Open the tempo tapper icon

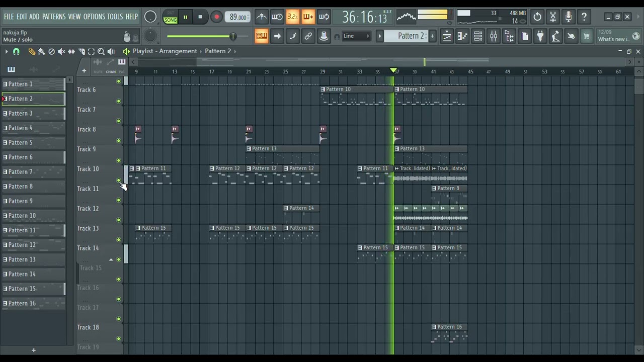555,36
